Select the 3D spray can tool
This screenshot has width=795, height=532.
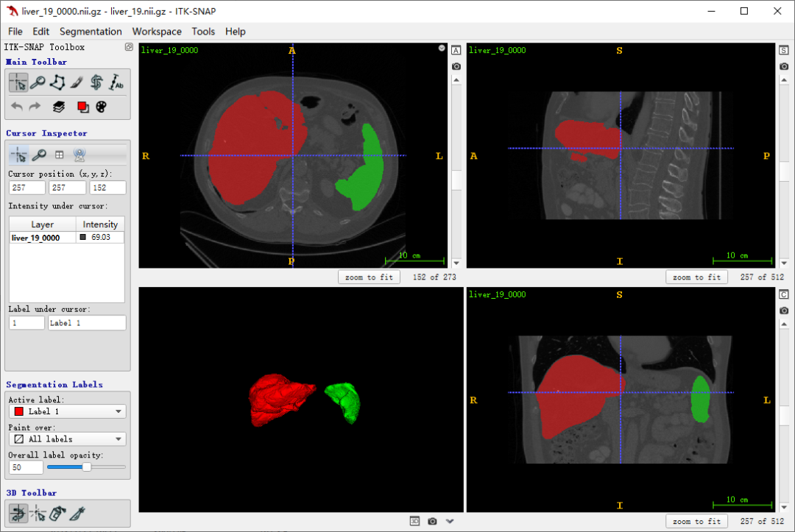tap(57, 514)
